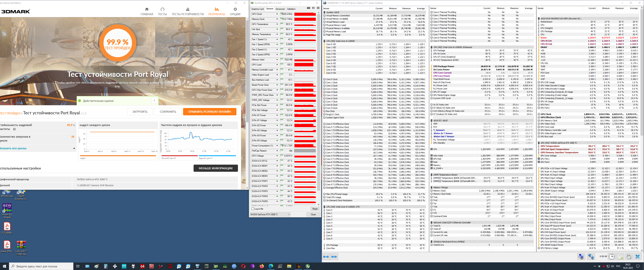Click Windows taskbar search field

(41, 266)
